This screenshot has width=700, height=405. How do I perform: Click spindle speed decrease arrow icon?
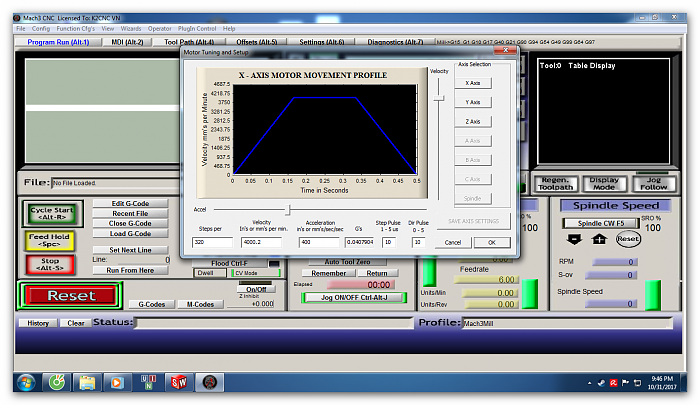point(574,239)
